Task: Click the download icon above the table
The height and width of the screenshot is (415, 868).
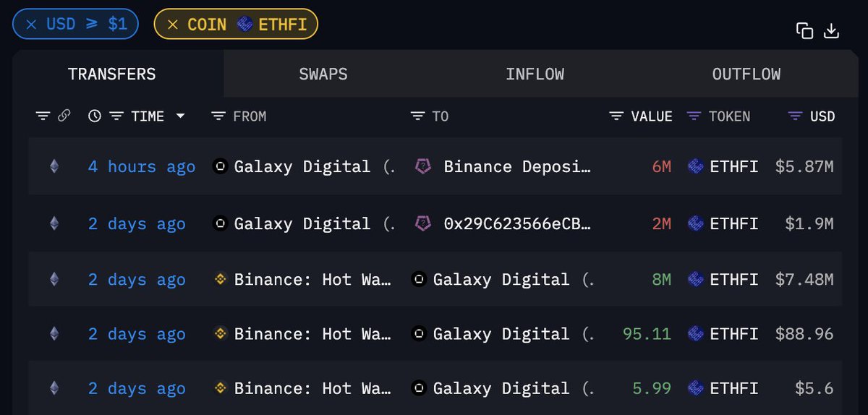Action: 832,30
